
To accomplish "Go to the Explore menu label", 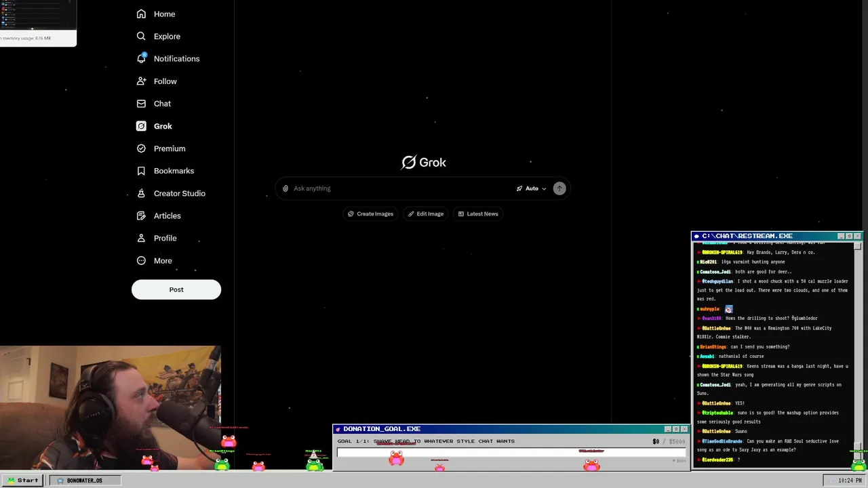I will [167, 36].
